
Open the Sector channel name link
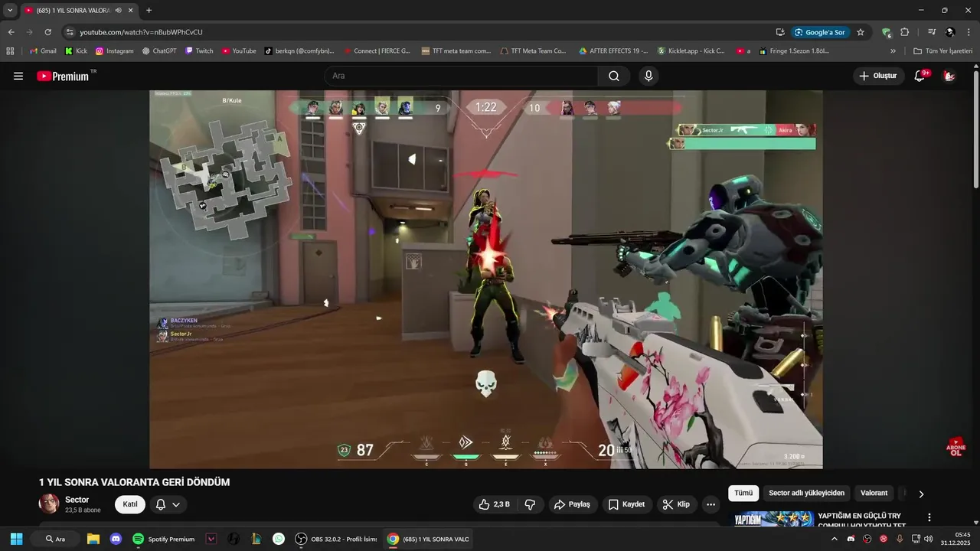click(x=77, y=500)
